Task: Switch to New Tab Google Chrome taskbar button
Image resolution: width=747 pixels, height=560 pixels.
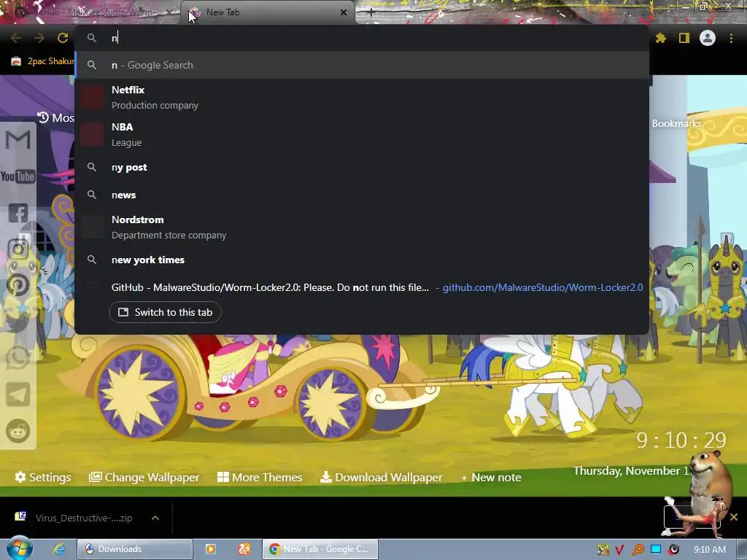Action: click(x=321, y=549)
